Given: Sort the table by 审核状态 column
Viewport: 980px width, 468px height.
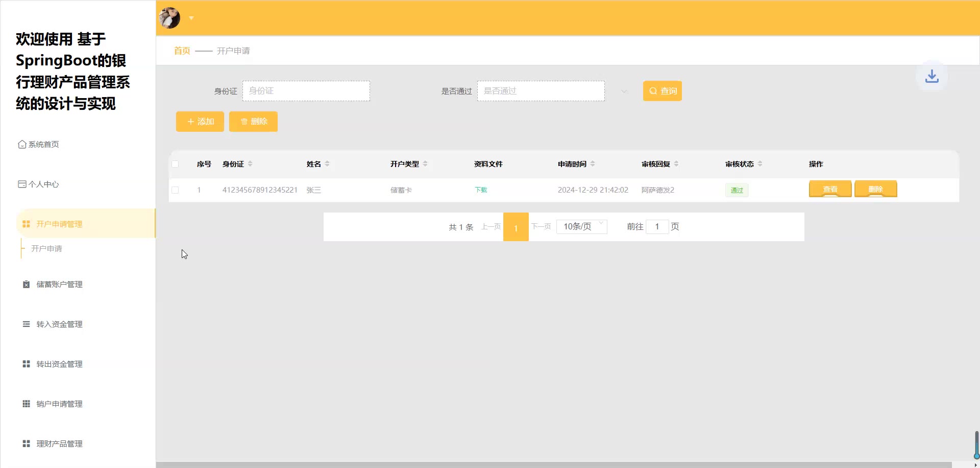Looking at the screenshot, I should coord(759,164).
